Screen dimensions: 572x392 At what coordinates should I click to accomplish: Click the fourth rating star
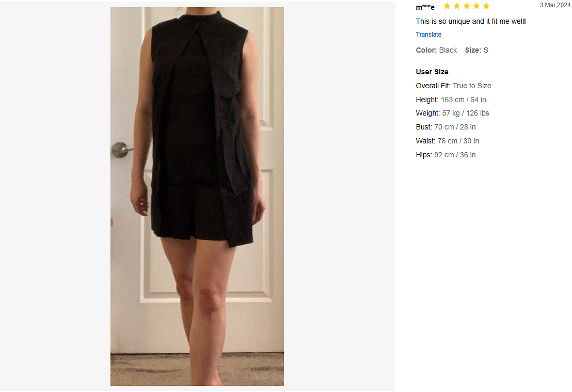(476, 6)
